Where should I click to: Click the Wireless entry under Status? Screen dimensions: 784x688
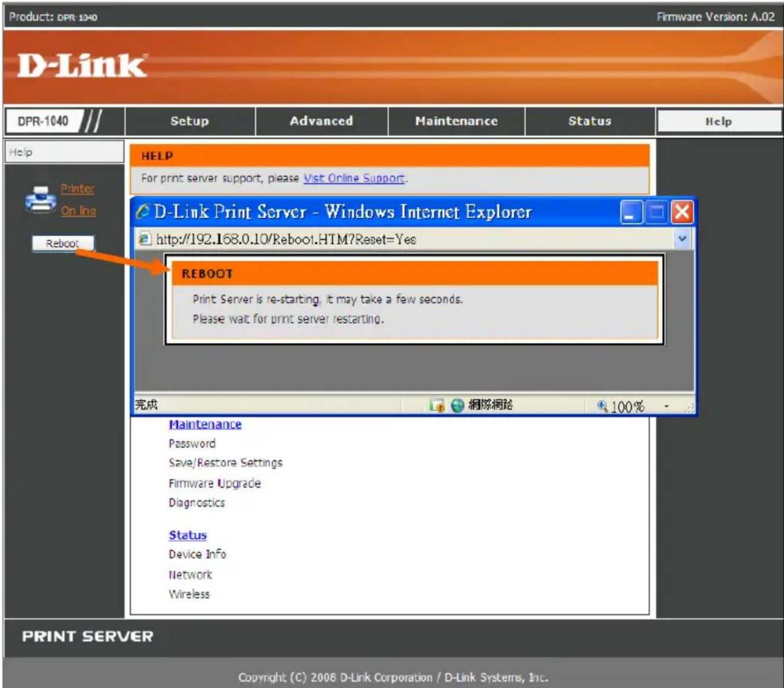[189, 594]
